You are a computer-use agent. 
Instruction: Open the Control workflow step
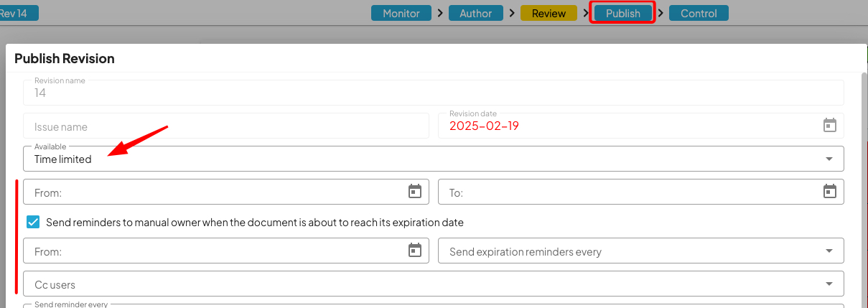coord(699,13)
